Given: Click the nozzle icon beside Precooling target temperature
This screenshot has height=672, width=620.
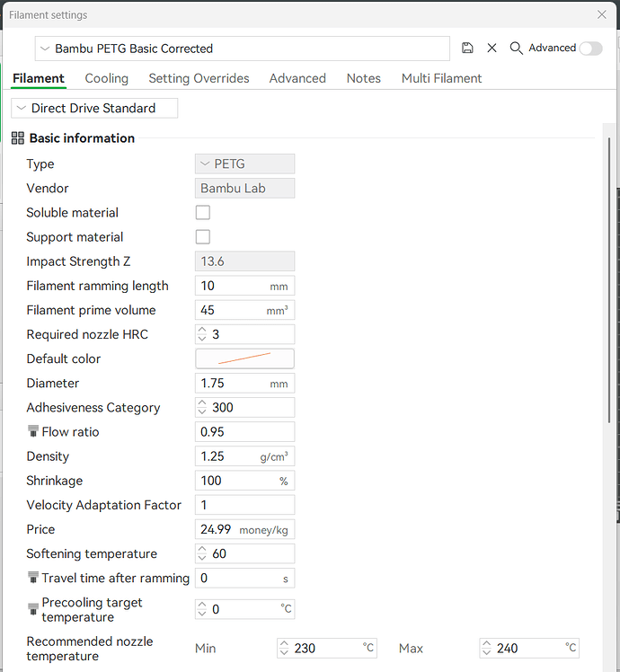Looking at the screenshot, I should pos(33,609).
